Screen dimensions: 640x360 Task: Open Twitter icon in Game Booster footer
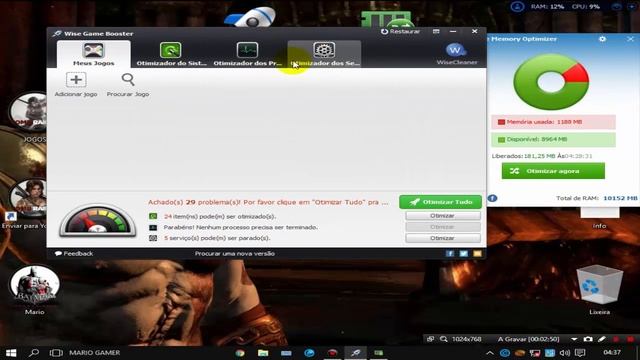coord(464,254)
